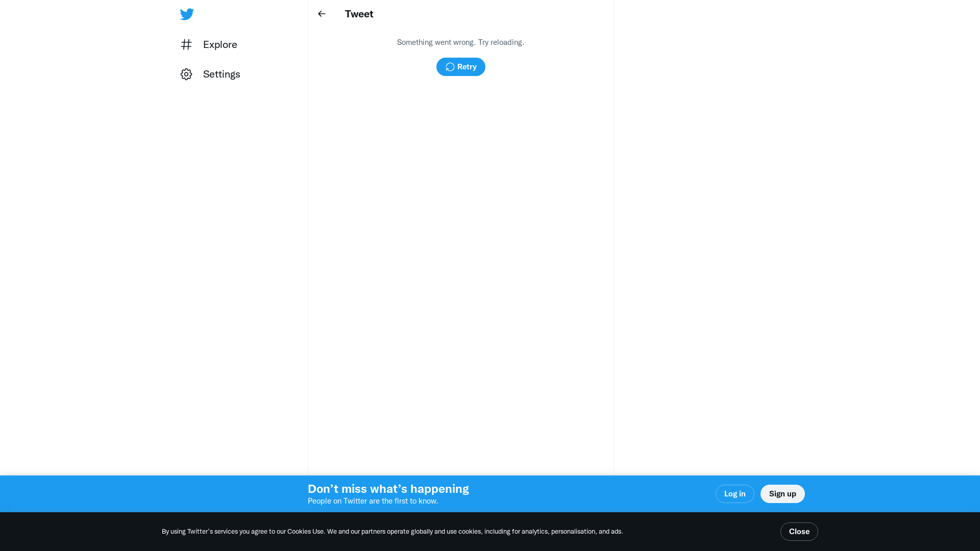Click the blue sign-up banner background

[587, 494]
